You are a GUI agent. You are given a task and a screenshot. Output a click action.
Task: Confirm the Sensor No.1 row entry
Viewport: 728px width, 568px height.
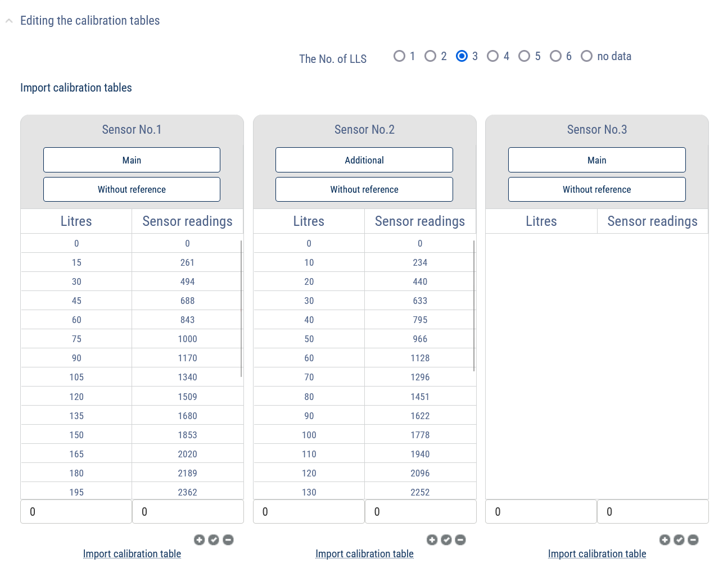point(214,540)
